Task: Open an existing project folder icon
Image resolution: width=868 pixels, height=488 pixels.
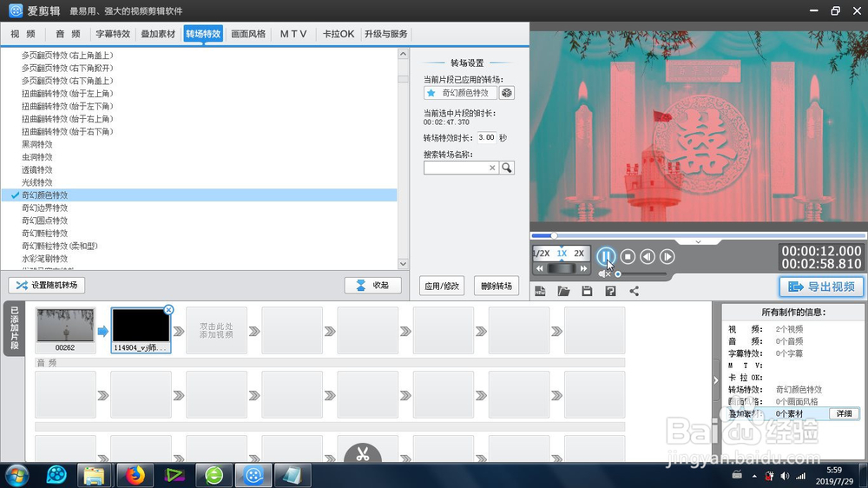Action: (x=563, y=291)
